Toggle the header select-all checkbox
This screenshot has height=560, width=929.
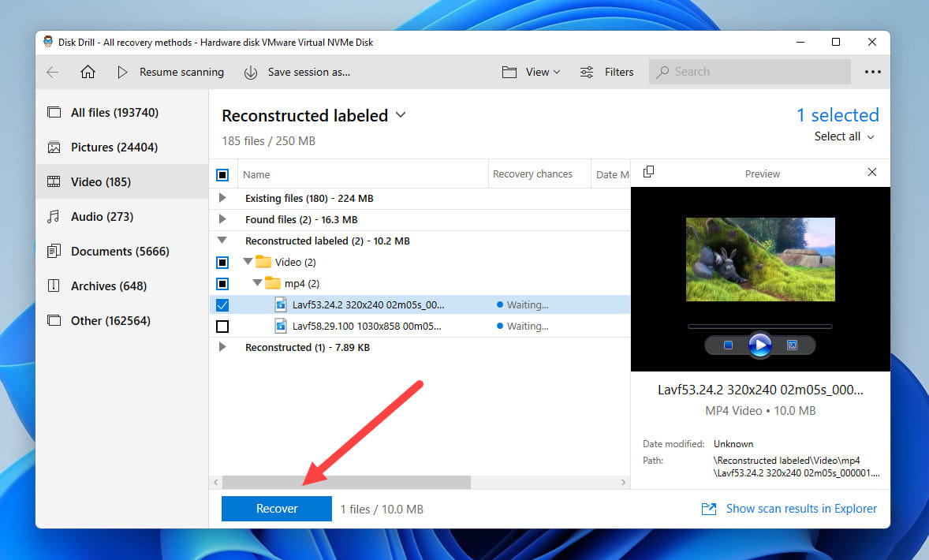coord(222,175)
